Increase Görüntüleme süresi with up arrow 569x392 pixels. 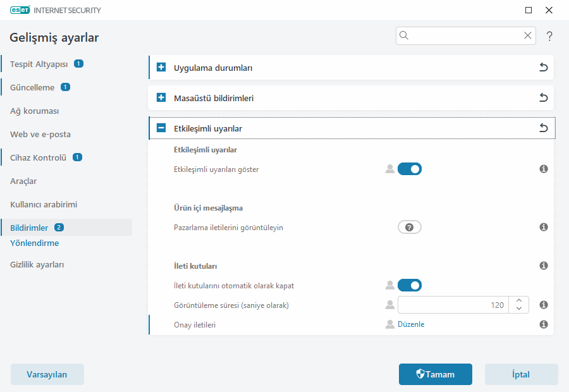pyautogui.click(x=518, y=301)
